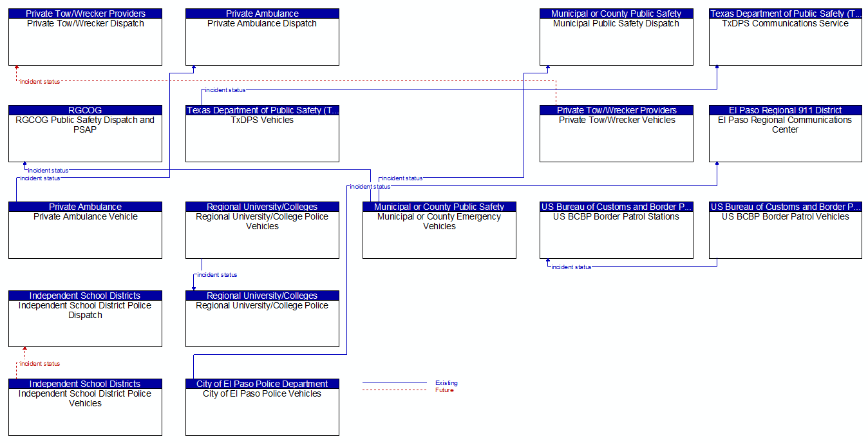Open US BCBP Border Patrol Stations box
The width and height of the screenshot is (868, 443).
616,231
